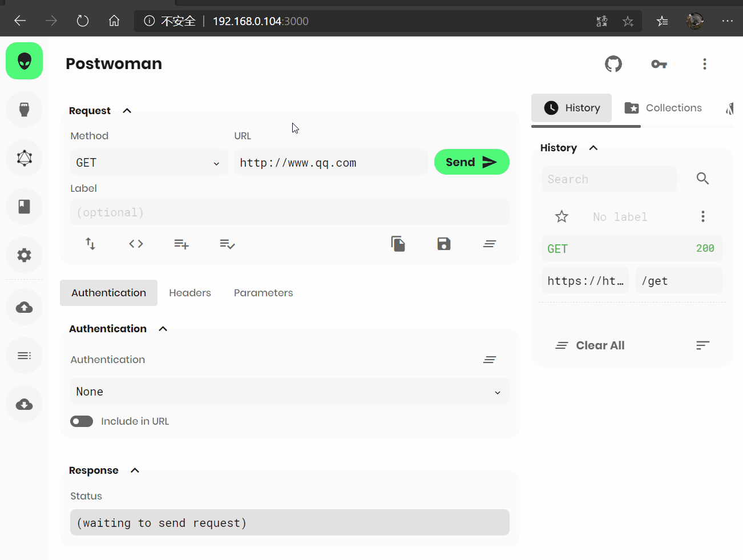
Task: Click the browser home button
Action: point(114,21)
